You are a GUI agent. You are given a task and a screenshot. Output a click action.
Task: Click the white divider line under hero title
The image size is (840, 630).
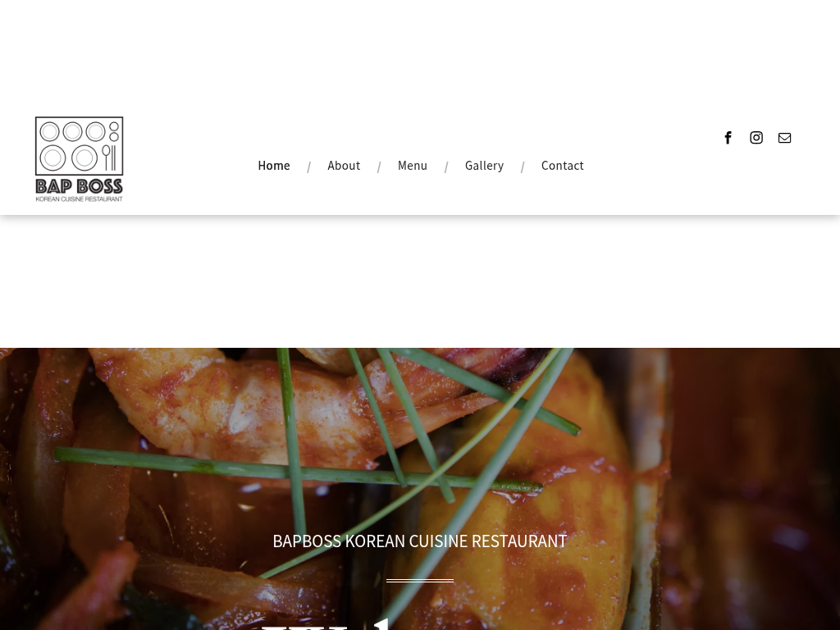click(419, 580)
